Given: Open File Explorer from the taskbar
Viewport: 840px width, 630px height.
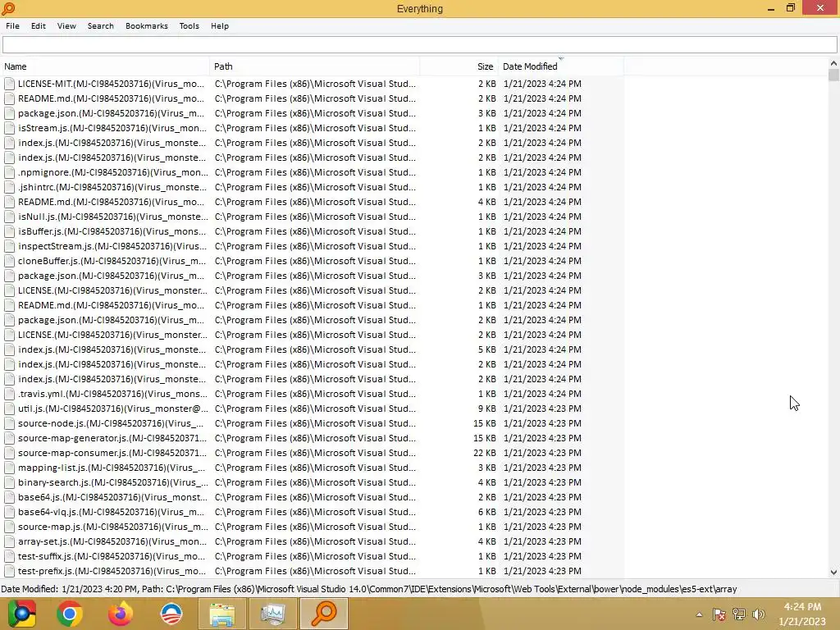Looking at the screenshot, I should tap(221, 614).
